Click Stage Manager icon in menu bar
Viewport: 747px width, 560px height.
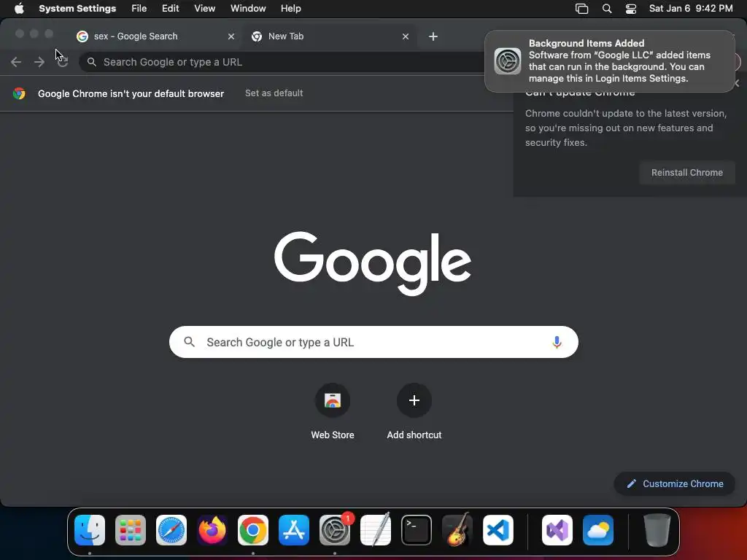click(581, 9)
